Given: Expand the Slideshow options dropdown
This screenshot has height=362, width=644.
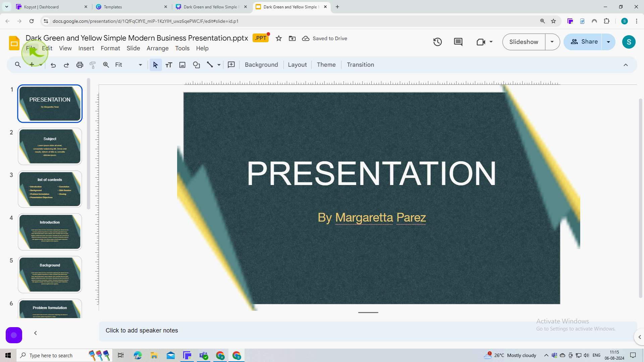Looking at the screenshot, I should pyautogui.click(x=552, y=42).
